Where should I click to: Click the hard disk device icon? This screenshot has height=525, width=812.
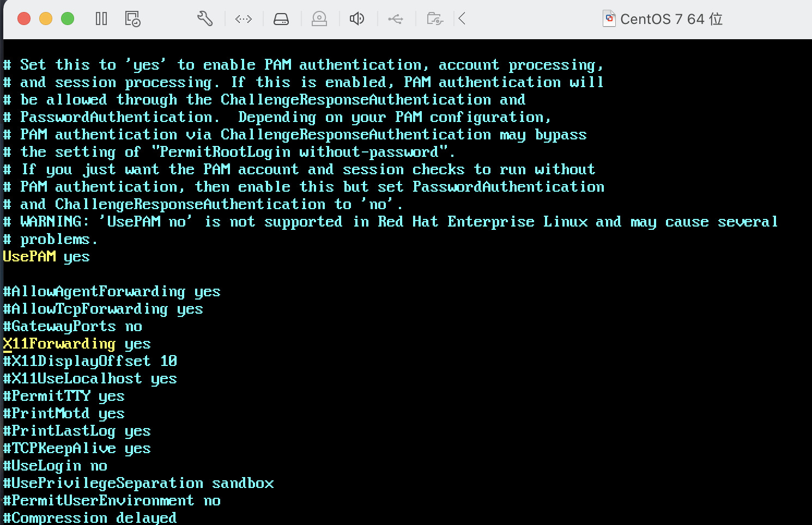(281, 18)
